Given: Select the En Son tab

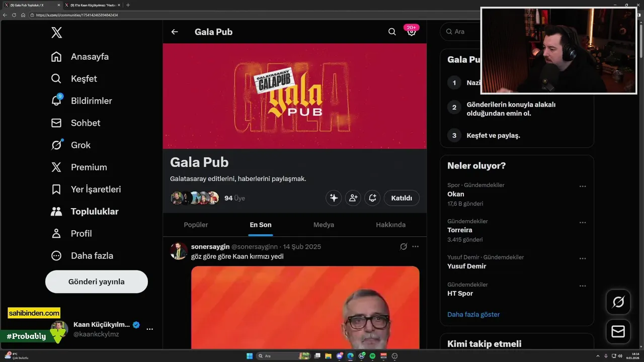Looking at the screenshot, I should click(x=261, y=225).
